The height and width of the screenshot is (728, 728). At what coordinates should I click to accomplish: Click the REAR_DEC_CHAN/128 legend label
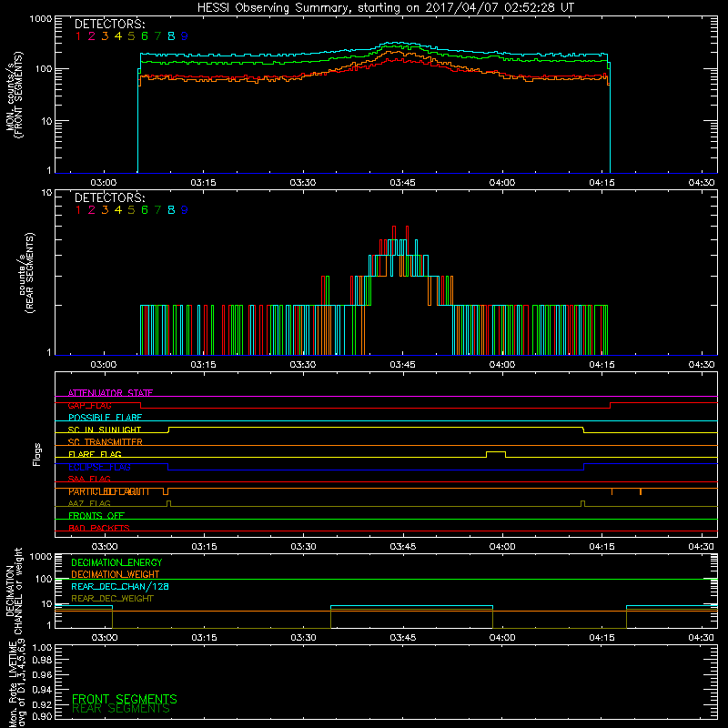[x=120, y=586]
